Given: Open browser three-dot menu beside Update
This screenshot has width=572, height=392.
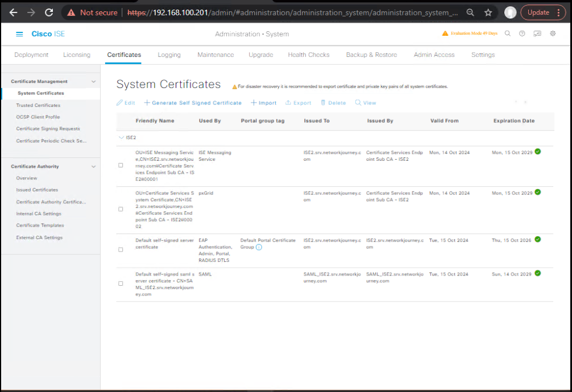Looking at the screenshot, I should (x=559, y=12).
